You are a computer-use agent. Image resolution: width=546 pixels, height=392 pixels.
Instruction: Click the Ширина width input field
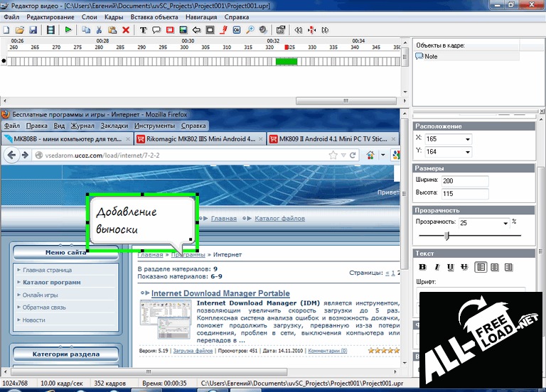464,181
